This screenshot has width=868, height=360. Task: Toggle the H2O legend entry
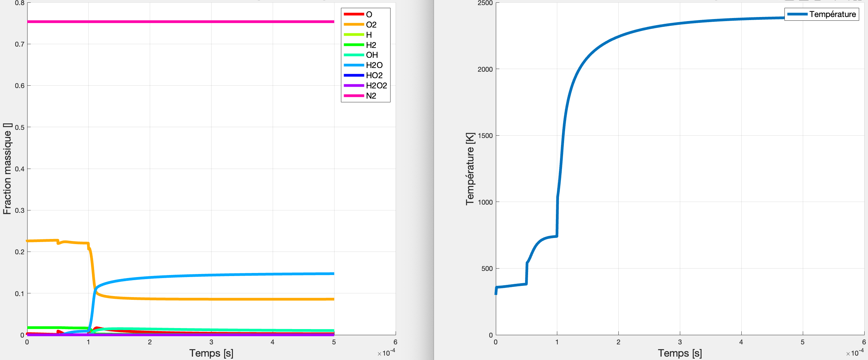click(374, 65)
